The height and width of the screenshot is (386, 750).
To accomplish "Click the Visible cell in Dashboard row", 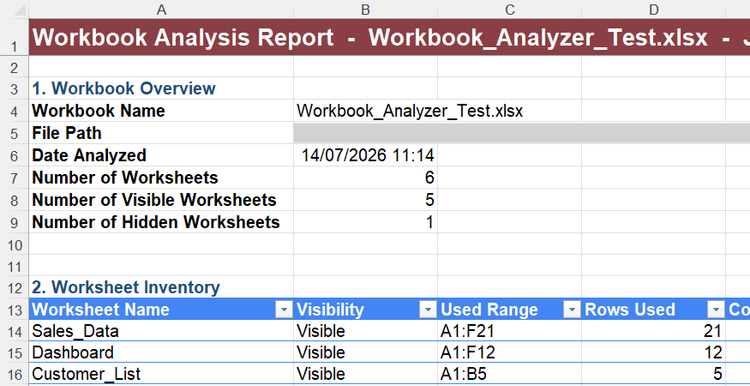I will point(365,352).
